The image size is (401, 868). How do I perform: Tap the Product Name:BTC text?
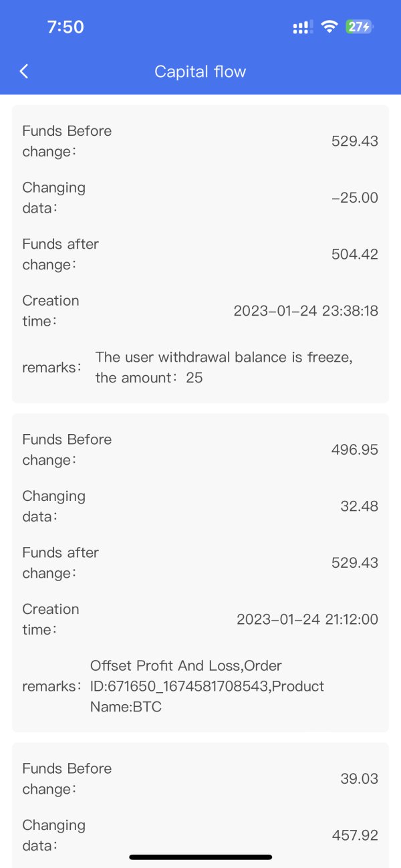126,706
